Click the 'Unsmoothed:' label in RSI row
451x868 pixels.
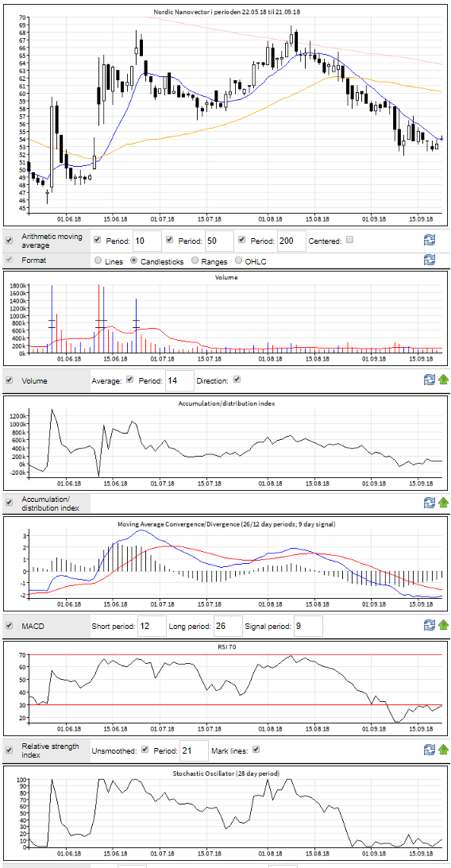point(114,750)
